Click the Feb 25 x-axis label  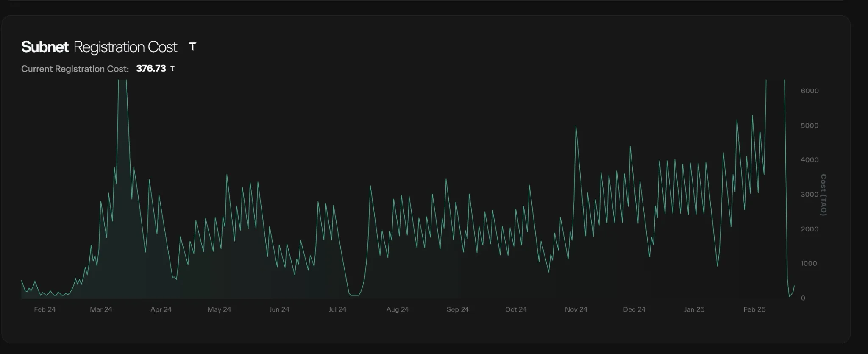[x=754, y=309]
